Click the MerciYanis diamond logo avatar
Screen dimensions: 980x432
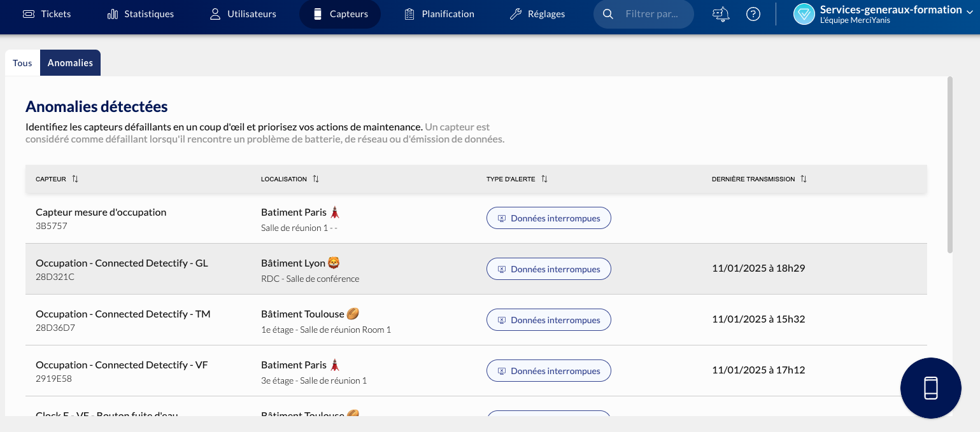[x=804, y=14]
